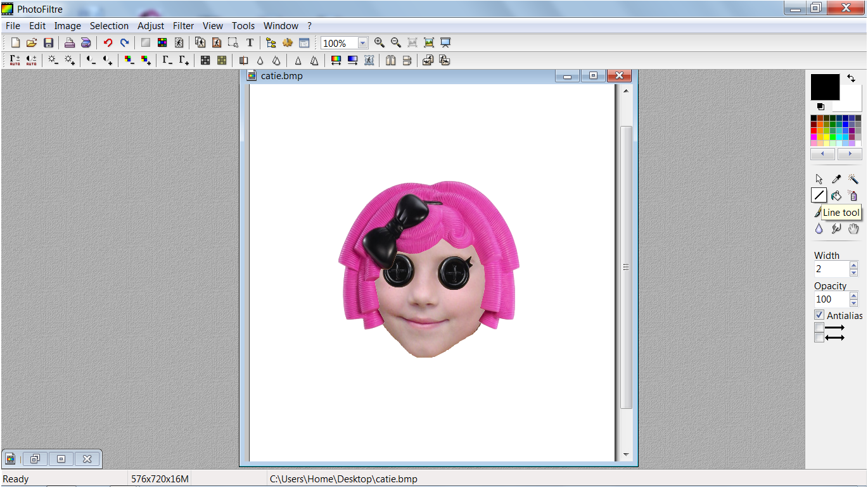Undo the last action with red arrow
Image resolution: width=868 pixels, height=488 pixels.
click(108, 43)
